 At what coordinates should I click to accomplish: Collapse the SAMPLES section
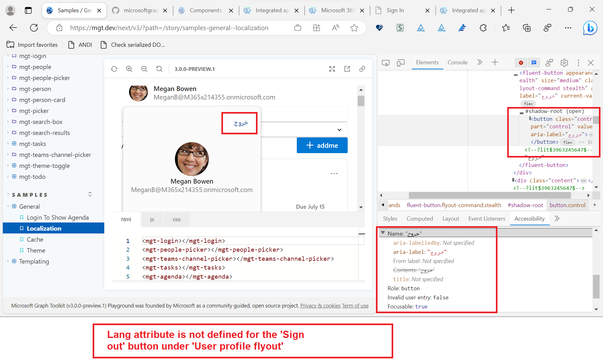[90, 194]
